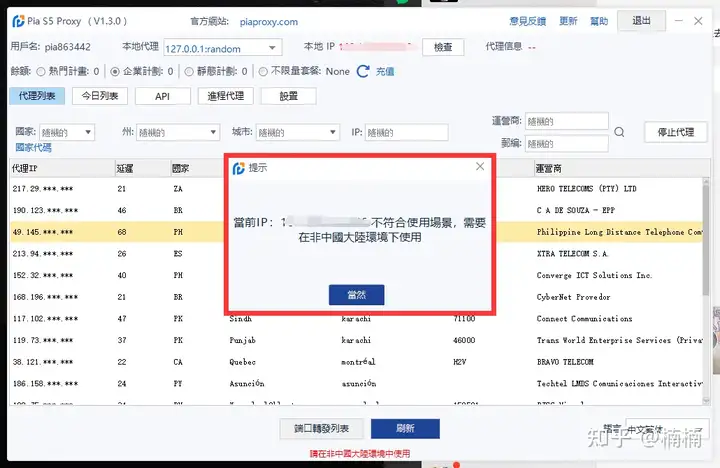Click the 充值 link

click(x=385, y=72)
